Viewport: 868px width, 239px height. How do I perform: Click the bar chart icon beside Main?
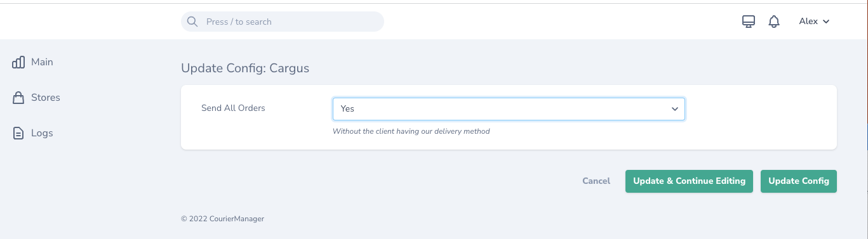[18, 62]
